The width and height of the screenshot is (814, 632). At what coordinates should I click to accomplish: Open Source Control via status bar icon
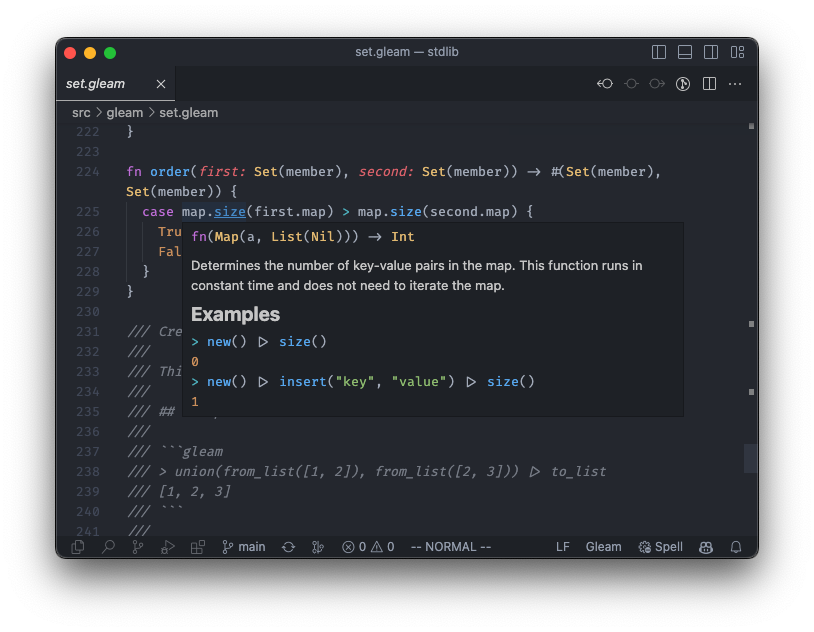coord(138,547)
